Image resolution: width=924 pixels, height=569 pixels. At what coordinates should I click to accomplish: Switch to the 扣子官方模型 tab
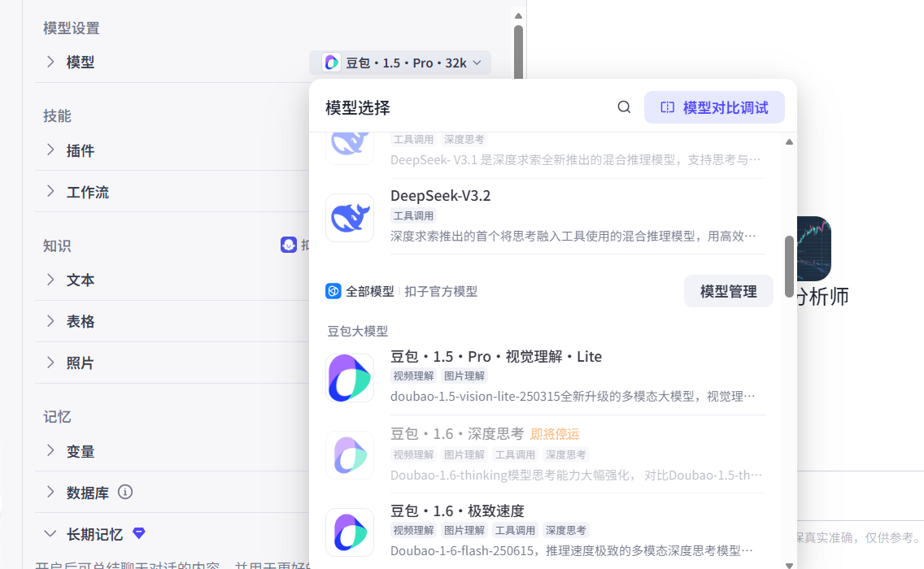click(441, 291)
